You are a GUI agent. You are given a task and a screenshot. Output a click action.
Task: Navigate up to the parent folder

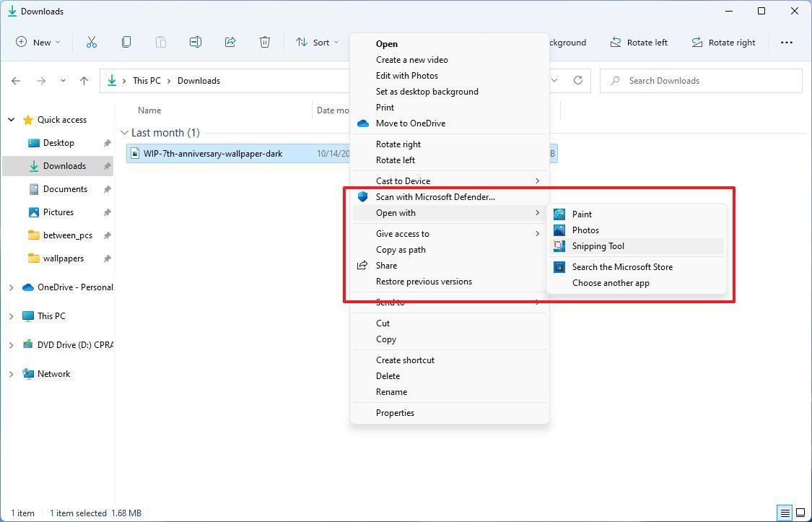click(x=84, y=80)
